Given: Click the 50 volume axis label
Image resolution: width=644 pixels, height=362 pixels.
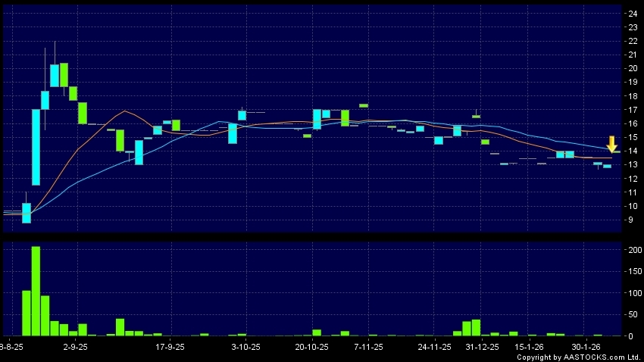Looking at the screenshot, I should 630,314.
